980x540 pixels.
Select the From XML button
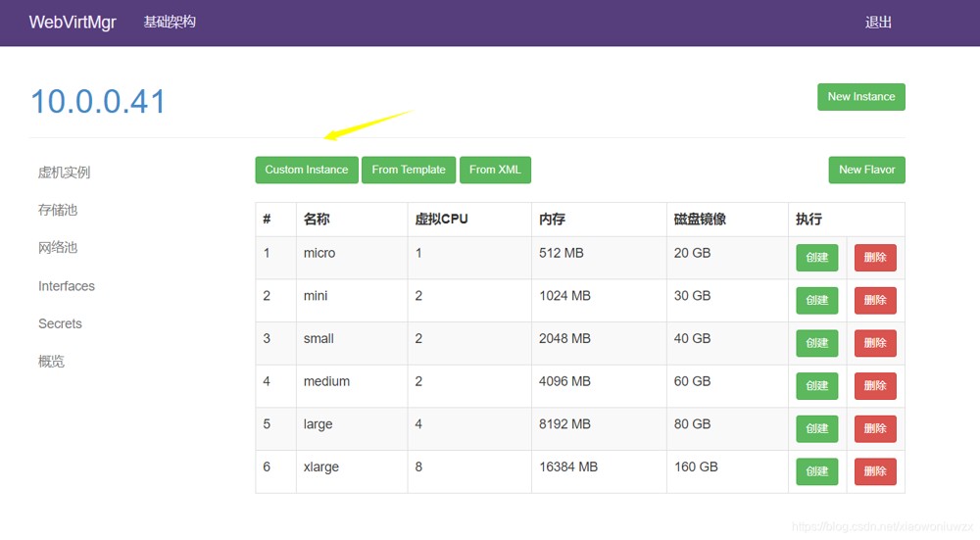click(x=495, y=170)
